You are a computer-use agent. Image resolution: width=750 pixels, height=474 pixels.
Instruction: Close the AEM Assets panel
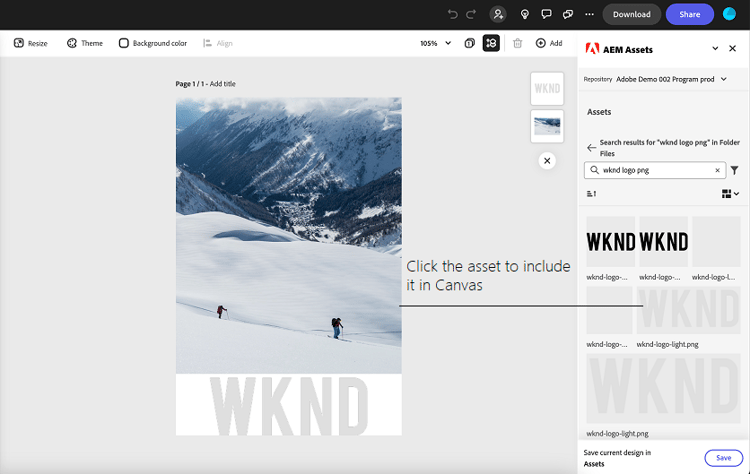(732, 48)
